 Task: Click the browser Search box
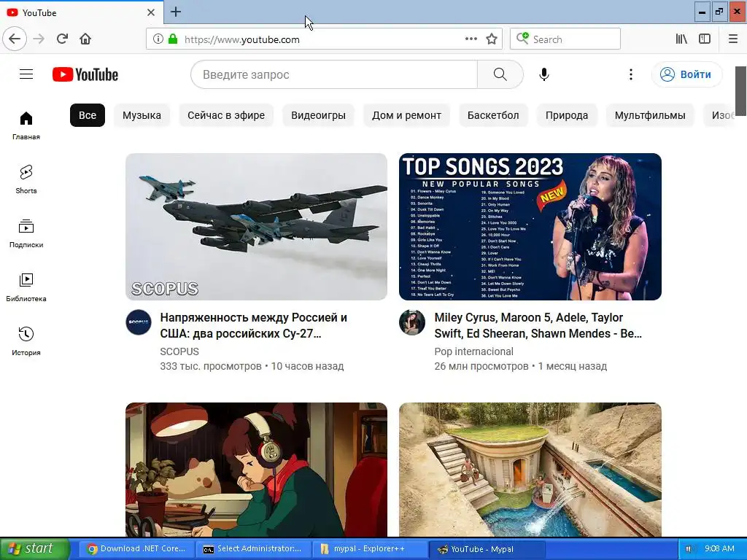565,39
